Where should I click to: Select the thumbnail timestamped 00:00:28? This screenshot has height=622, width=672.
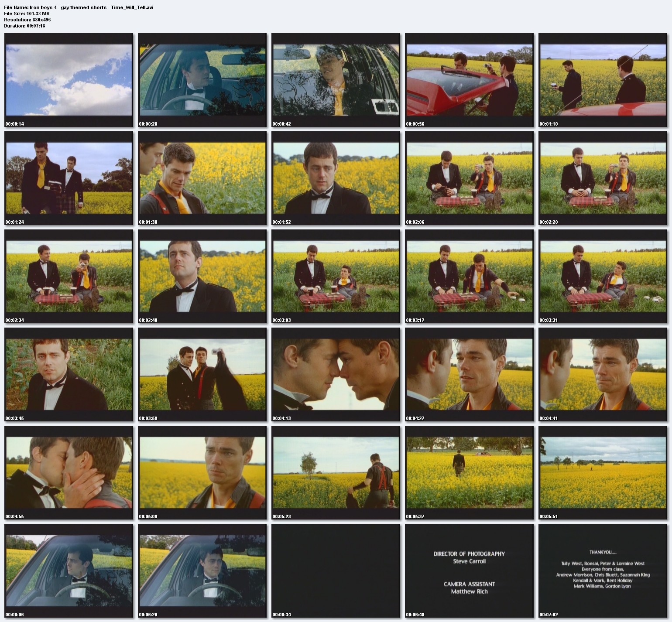202,80
